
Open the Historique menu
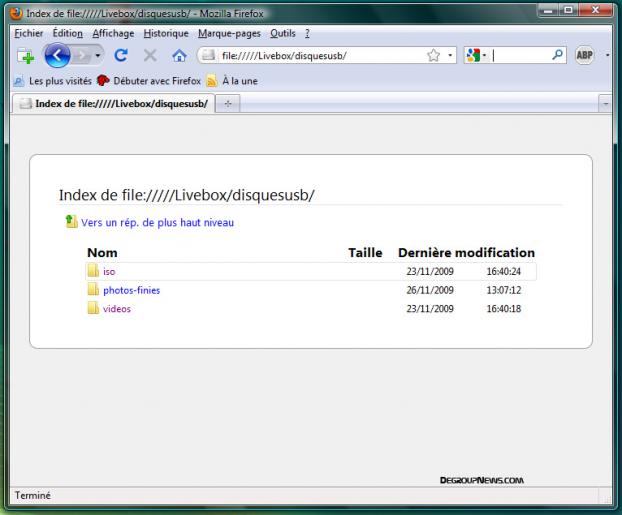165,33
